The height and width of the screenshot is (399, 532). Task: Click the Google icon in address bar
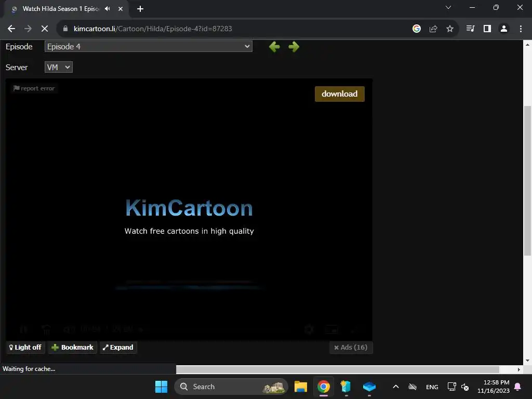tap(417, 29)
